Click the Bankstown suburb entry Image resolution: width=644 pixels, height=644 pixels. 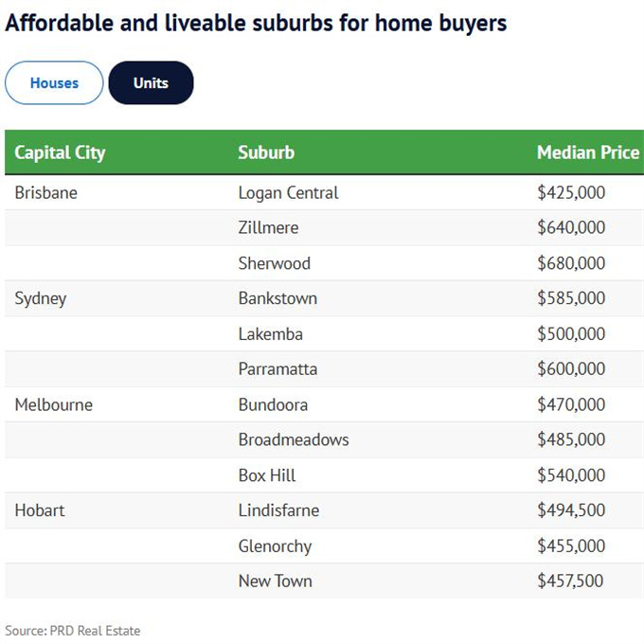[277, 298]
